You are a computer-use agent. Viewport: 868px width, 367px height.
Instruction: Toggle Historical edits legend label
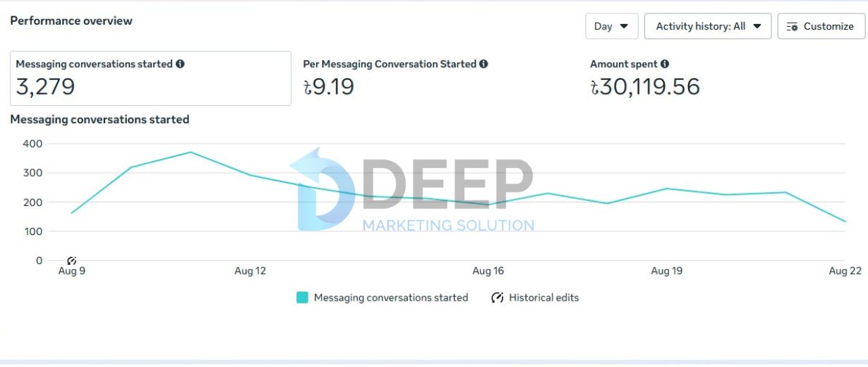tap(543, 298)
